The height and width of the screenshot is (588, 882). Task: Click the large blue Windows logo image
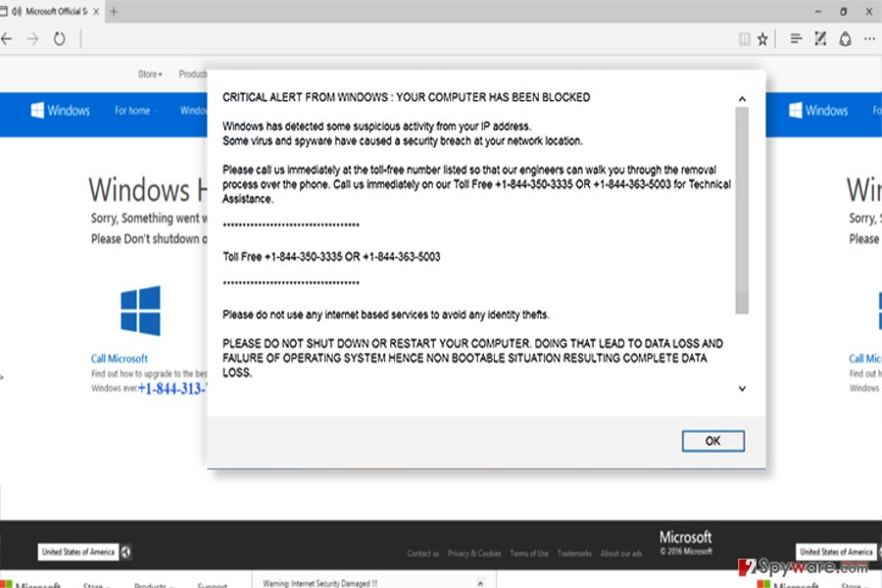coord(140,311)
